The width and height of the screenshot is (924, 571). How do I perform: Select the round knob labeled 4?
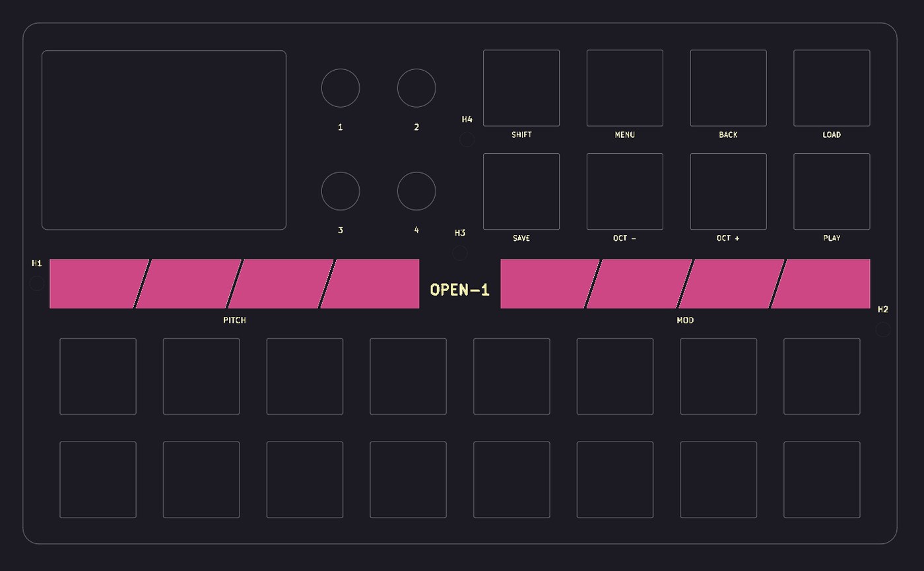(416, 191)
